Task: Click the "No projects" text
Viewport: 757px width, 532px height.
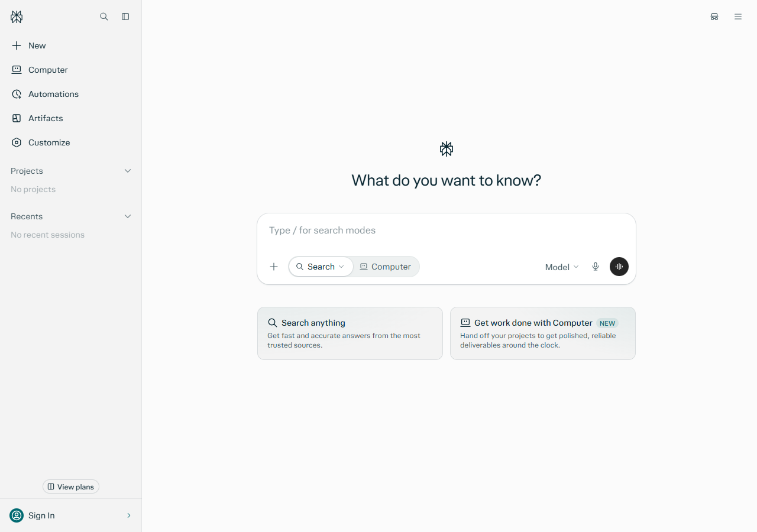Action: tap(33, 189)
